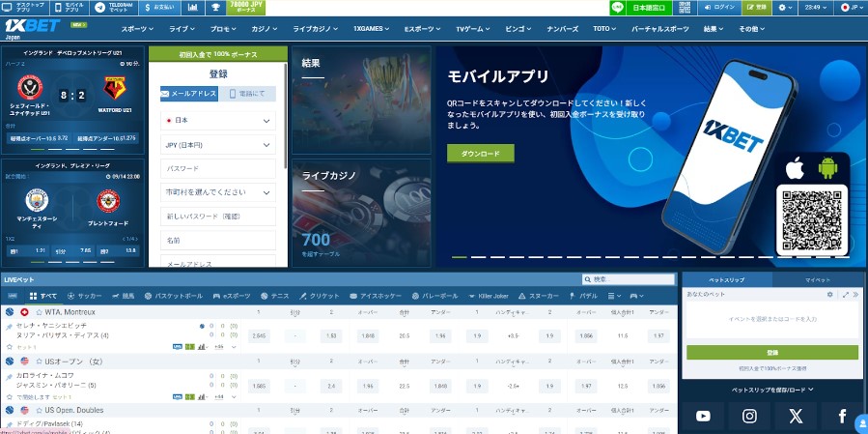Expand the ライブカジノ nav menu
This screenshot has height=434, width=868.
click(x=315, y=29)
